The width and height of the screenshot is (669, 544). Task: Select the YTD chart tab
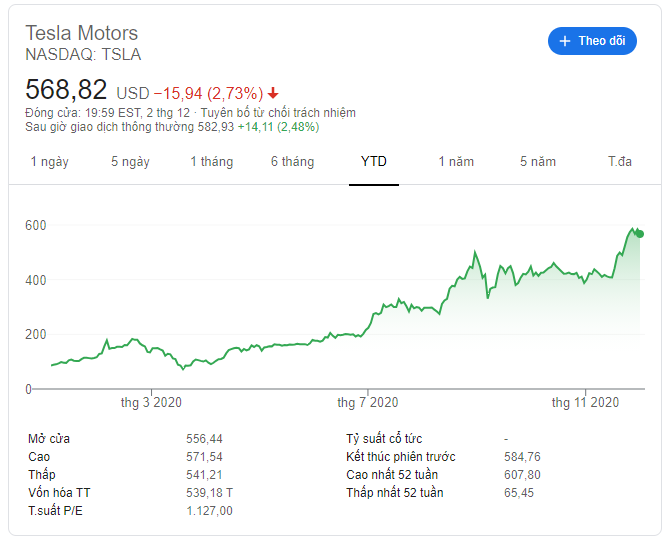[x=374, y=162]
